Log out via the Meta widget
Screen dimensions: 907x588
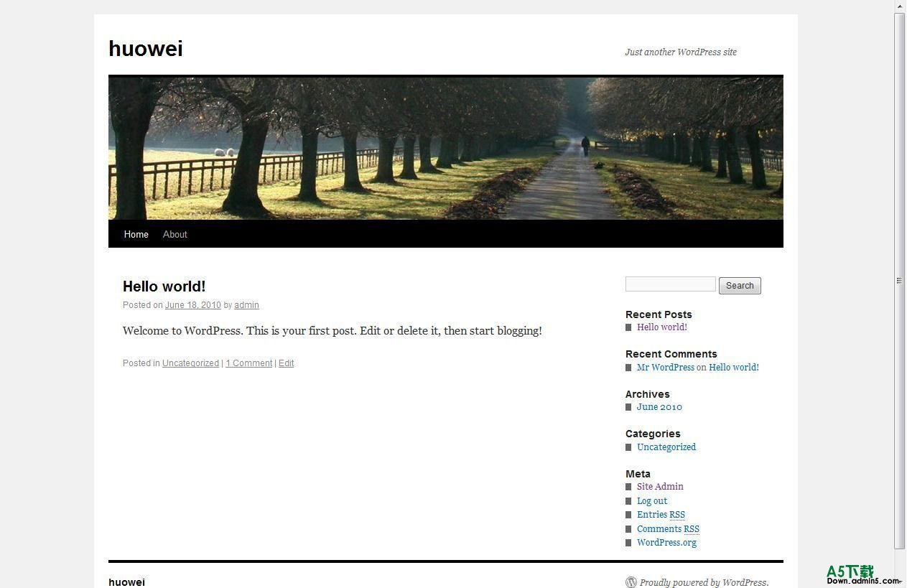pyautogui.click(x=651, y=500)
